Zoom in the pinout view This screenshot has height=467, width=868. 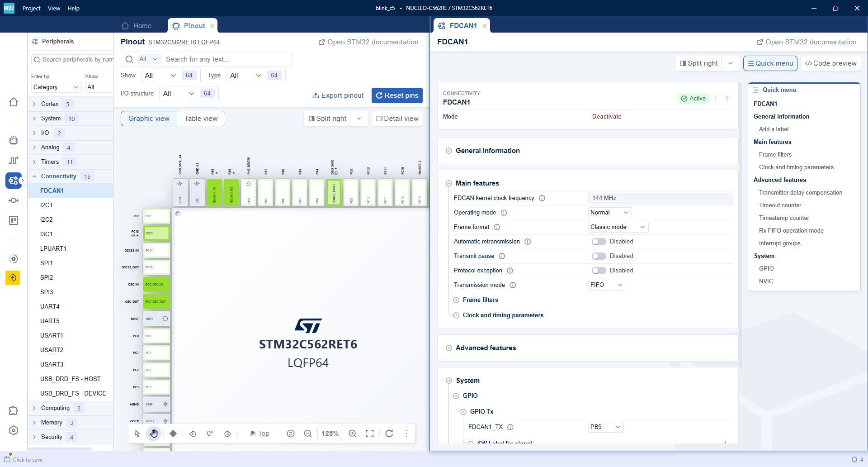coord(353,434)
